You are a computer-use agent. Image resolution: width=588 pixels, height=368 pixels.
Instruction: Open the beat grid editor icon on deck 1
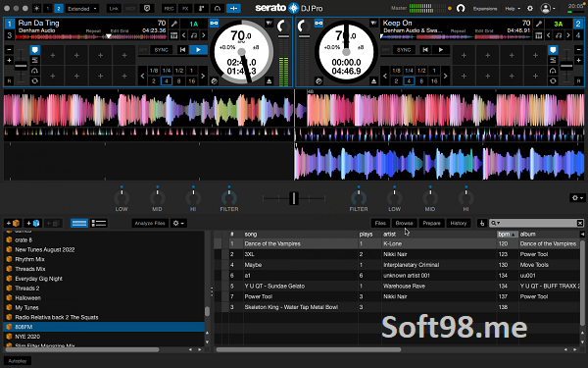pyautogui.click(x=174, y=35)
